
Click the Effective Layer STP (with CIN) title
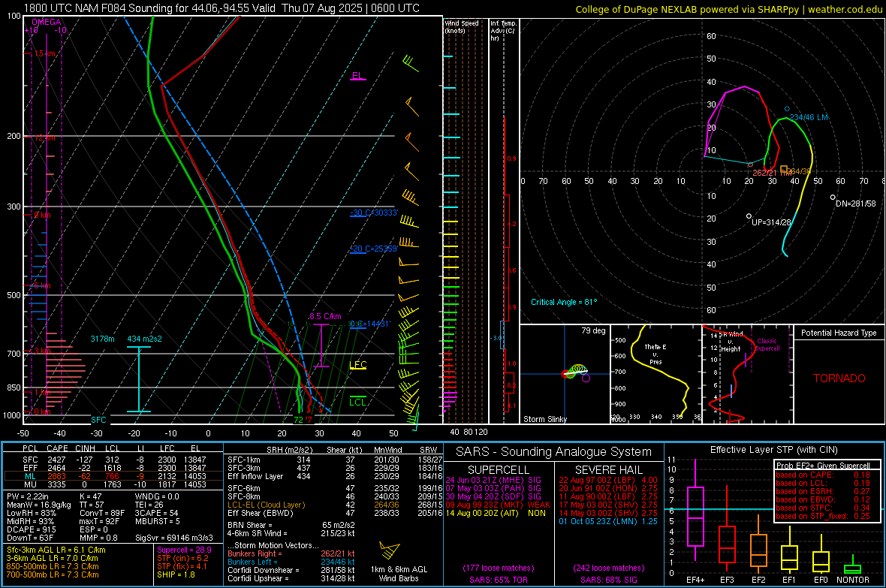pos(773,450)
